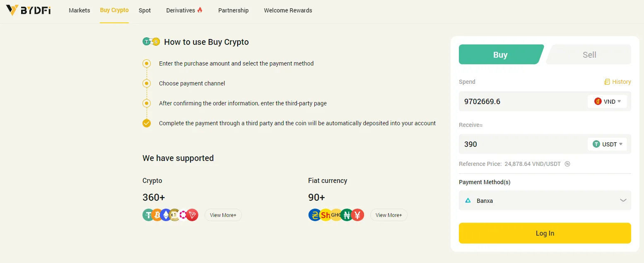Click the Tether icon under Crypto
Viewport: 644px width, 263px height.
pos(148,215)
